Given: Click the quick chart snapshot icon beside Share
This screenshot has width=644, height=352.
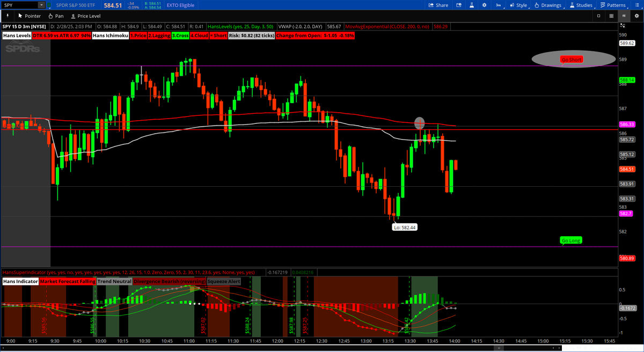Looking at the screenshot, I should pos(458,5).
